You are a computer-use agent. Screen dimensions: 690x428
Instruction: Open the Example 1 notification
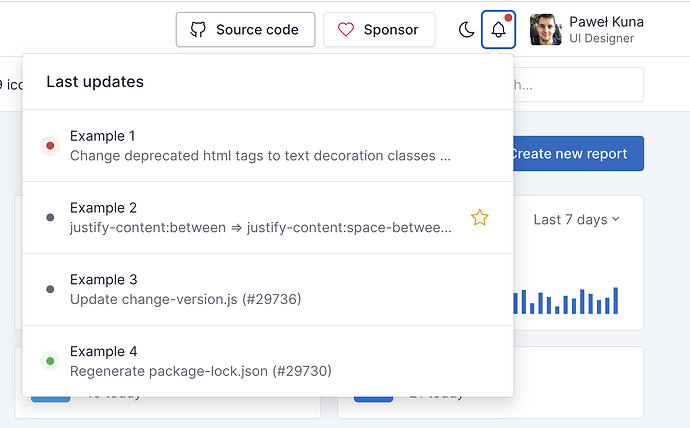click(x=260, y=145)
